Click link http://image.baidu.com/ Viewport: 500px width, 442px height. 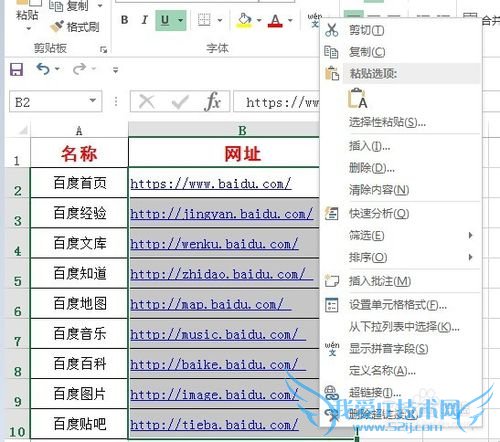pyautogui.click(x=214, y=395)
